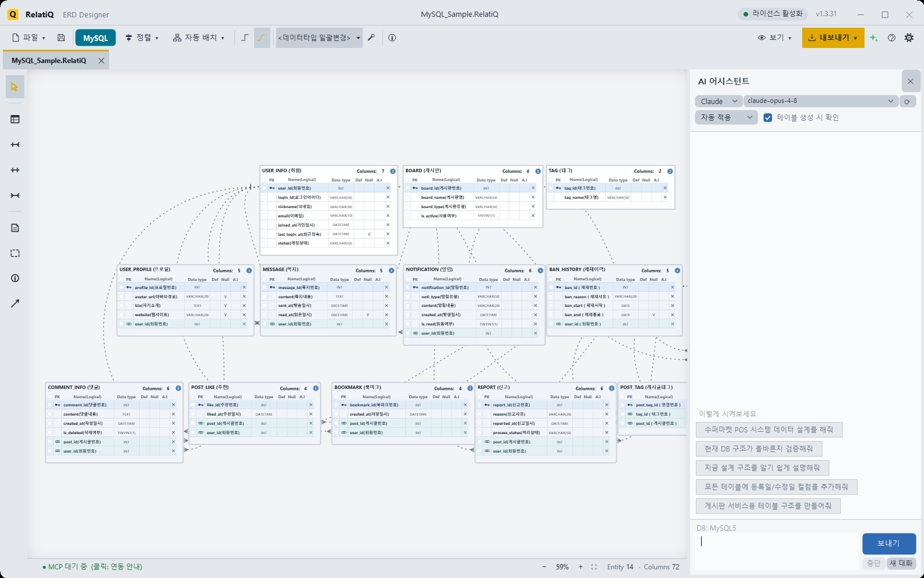The height and width of the screenshot is (578, 924).
Task: Open the 파일 menu
Action: pyautogui.click(x=29, y=38)
